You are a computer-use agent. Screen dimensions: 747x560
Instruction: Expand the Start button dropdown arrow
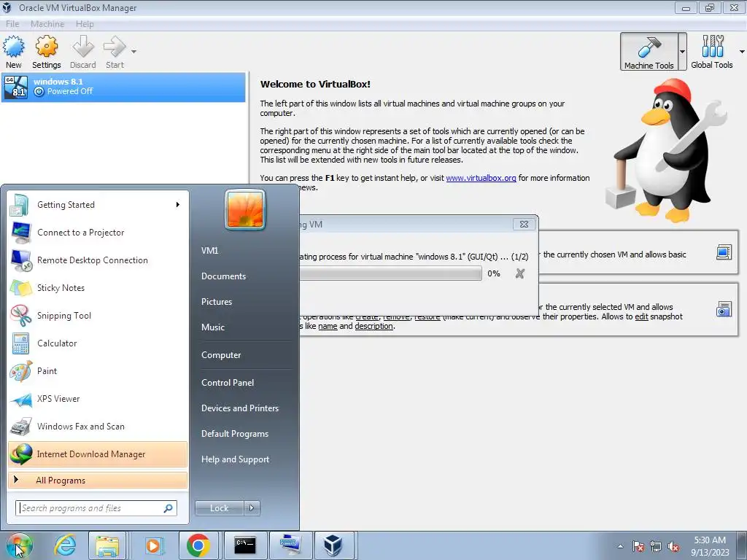(x=134, y=52)
